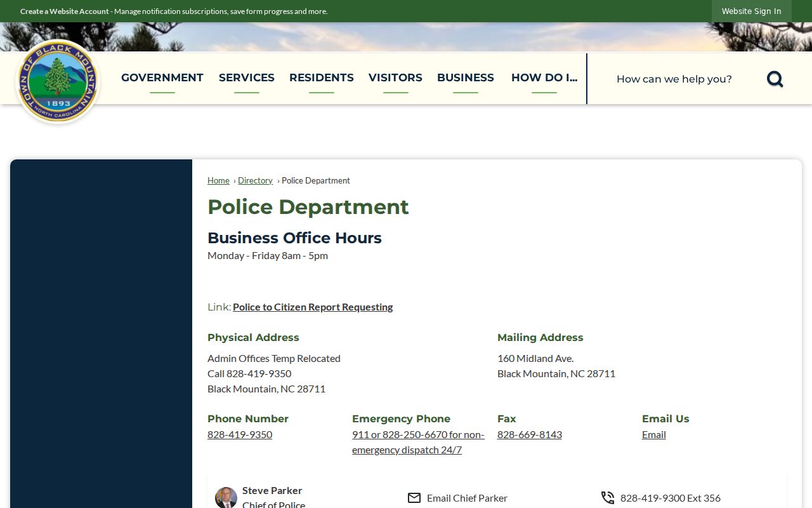Open the Town of Black Mountain logo
Image resolution: width=812 pixels, height=508 pixels.
pos(58,81)
